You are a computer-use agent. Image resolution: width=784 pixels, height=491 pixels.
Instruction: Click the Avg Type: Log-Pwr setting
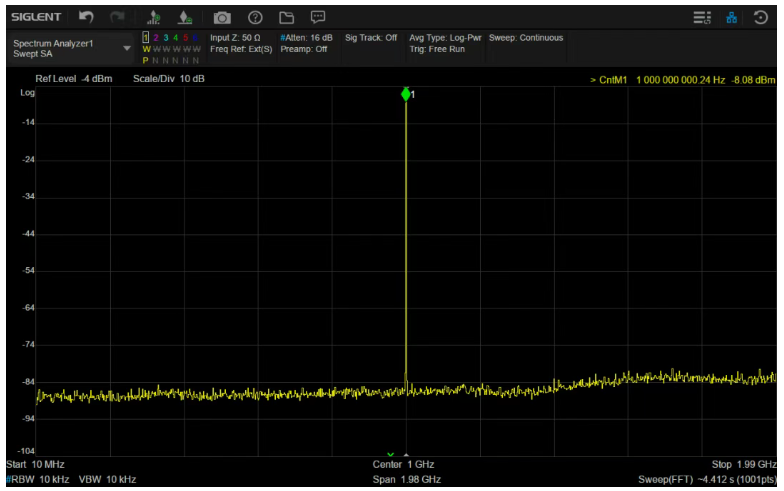tap(445, 38)
